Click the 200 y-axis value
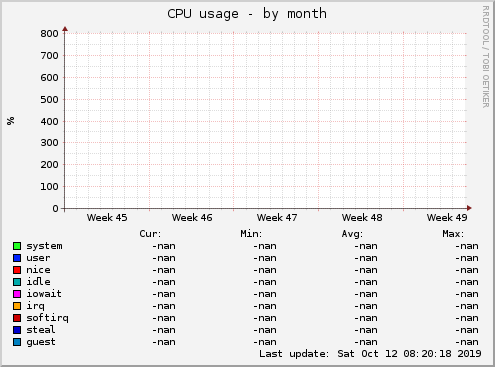Screen dimensions: 495x367 (x=49, y=165)
